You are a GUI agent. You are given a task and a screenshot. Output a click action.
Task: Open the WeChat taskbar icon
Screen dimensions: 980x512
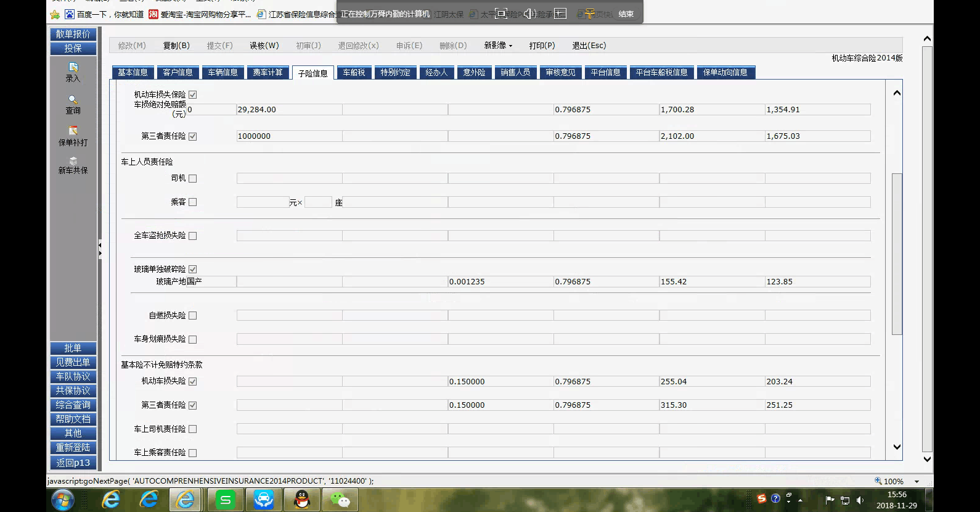[x=340, y=500]
